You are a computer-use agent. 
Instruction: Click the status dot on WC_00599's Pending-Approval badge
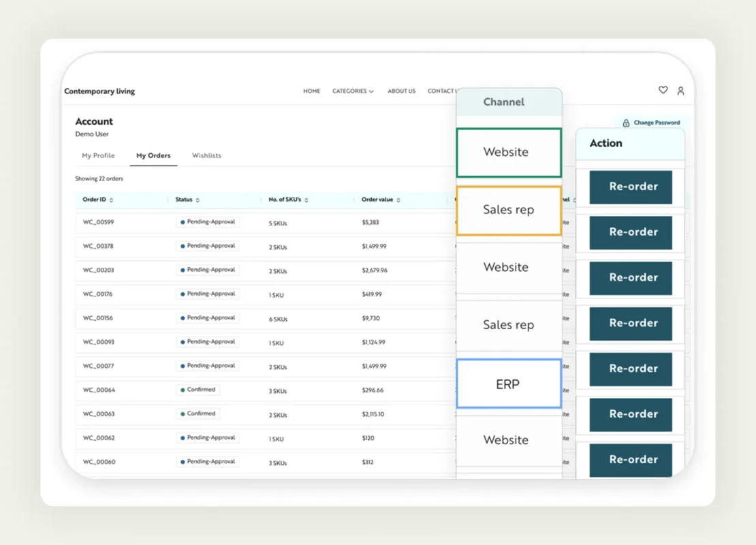(183, 221)
